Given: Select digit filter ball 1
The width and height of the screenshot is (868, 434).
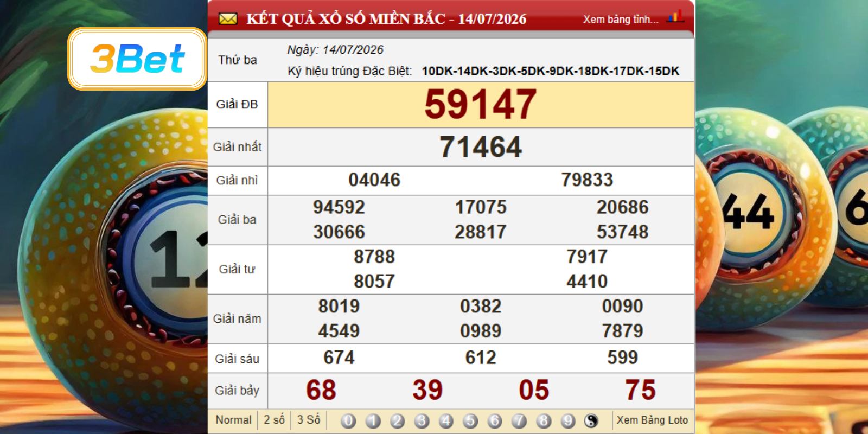Looking at the screenshot, I should tap(373, 420).
